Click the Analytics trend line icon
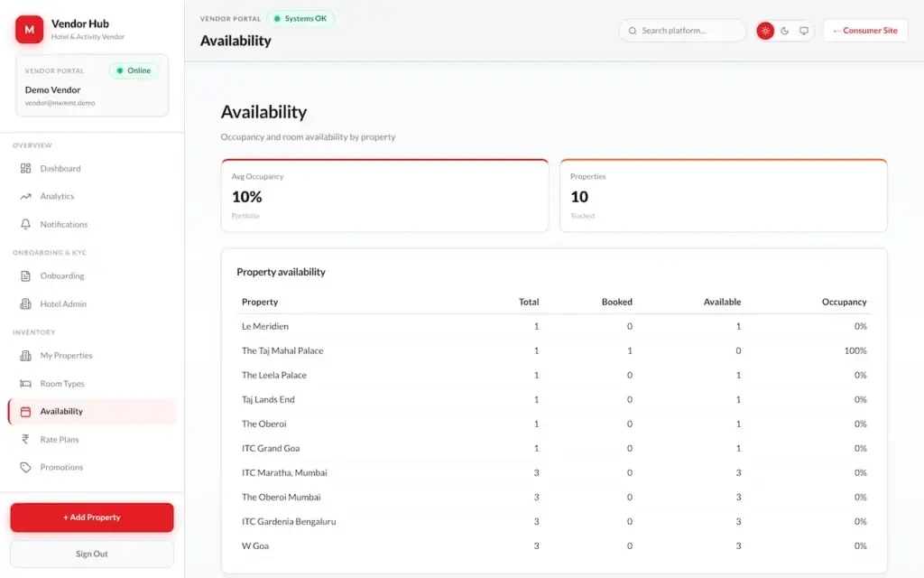 25,196
